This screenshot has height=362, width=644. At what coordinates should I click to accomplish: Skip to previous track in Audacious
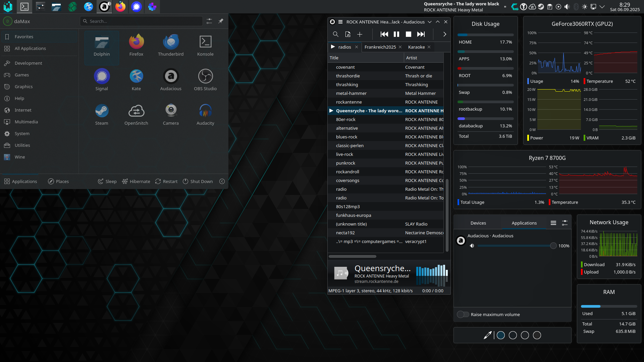(384, 34)
